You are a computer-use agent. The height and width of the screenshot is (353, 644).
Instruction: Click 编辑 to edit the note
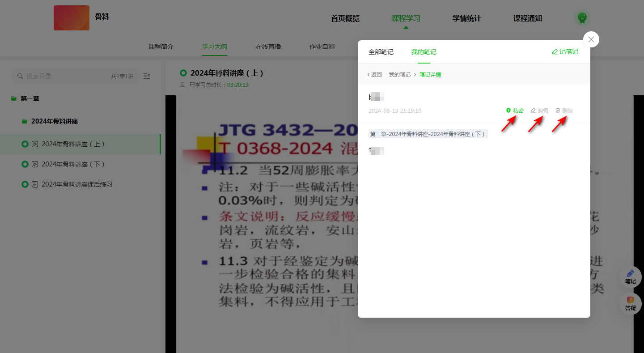pyautogui.click(x=539, y=111)
